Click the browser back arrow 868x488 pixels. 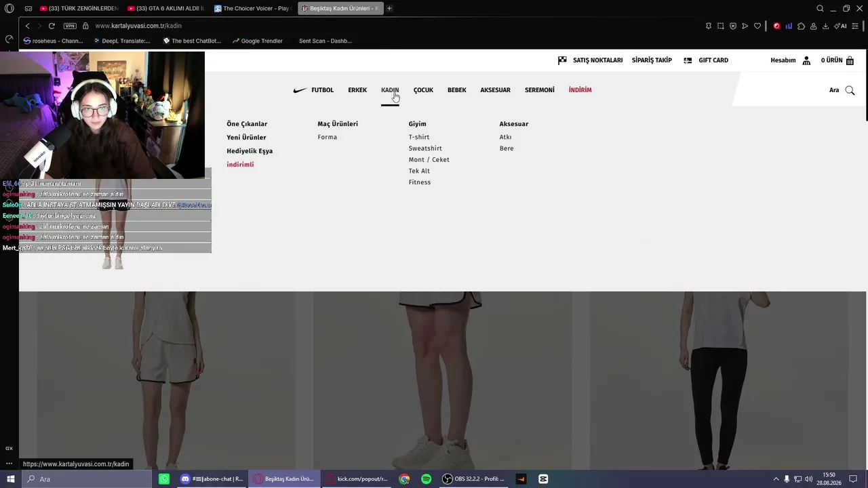(x=27, y=26)
